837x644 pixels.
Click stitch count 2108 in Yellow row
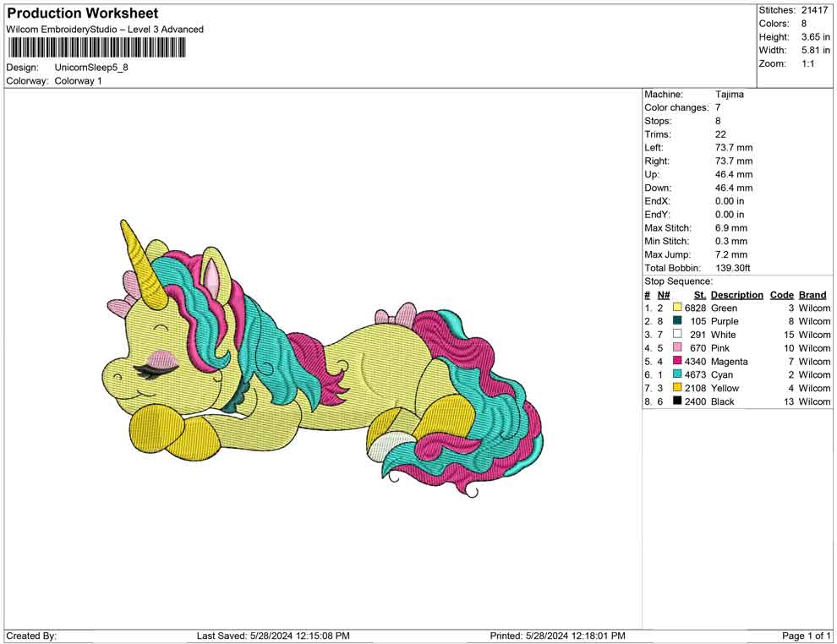coord(696,388)
